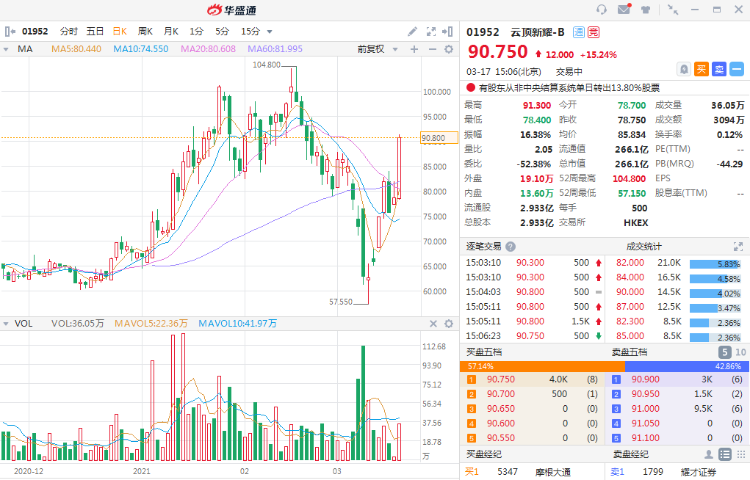Open customer service headset icon
750x480 pixels.
[602, 9]
